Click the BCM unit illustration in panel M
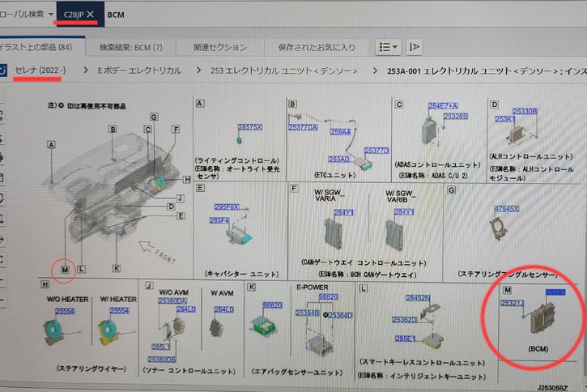 coord(542,319)
